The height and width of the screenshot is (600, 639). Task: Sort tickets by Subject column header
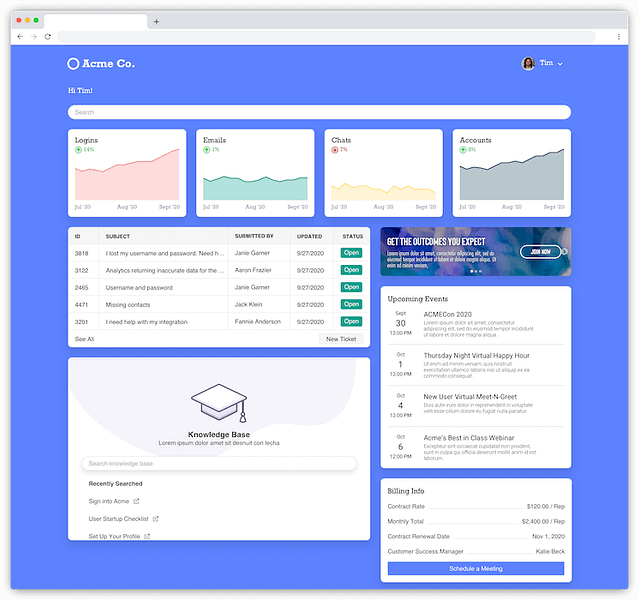click(118, 236)
